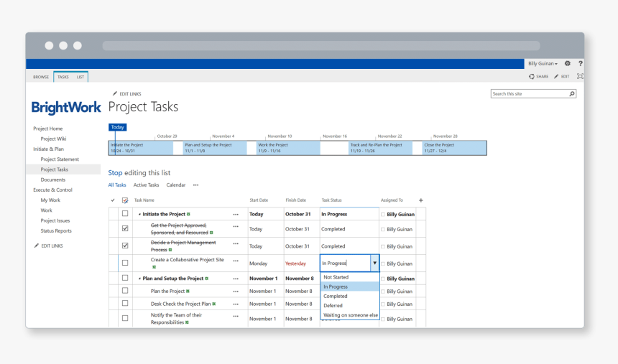The width and height of the screenshot is (618, 364).
Task: Check the Plan the Project checkbox
Action: [125, 290]
